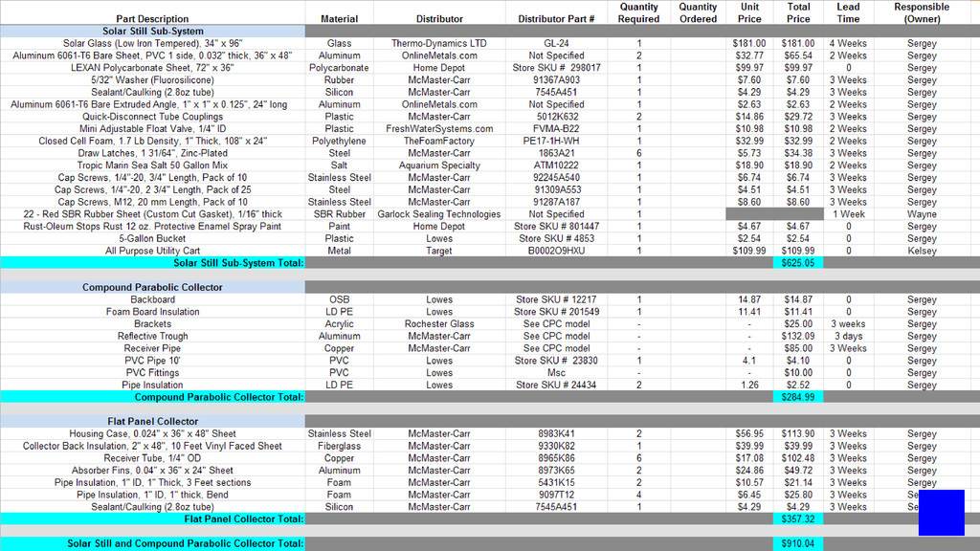This screenshot has width=980, height=551.
Task: Click the $910.04 combined total cell
Action: tap(798, 543)
